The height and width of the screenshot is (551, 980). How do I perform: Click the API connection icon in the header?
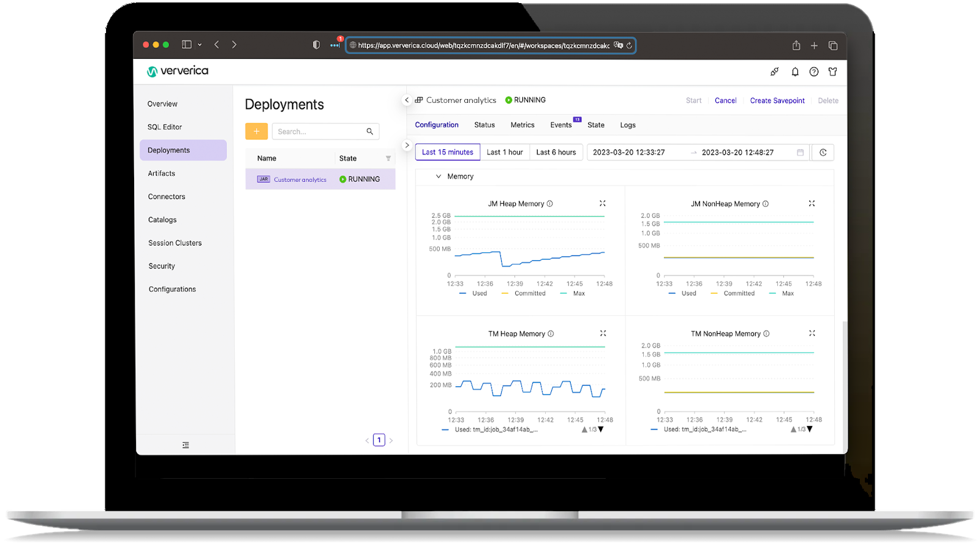tap(774, 72)
